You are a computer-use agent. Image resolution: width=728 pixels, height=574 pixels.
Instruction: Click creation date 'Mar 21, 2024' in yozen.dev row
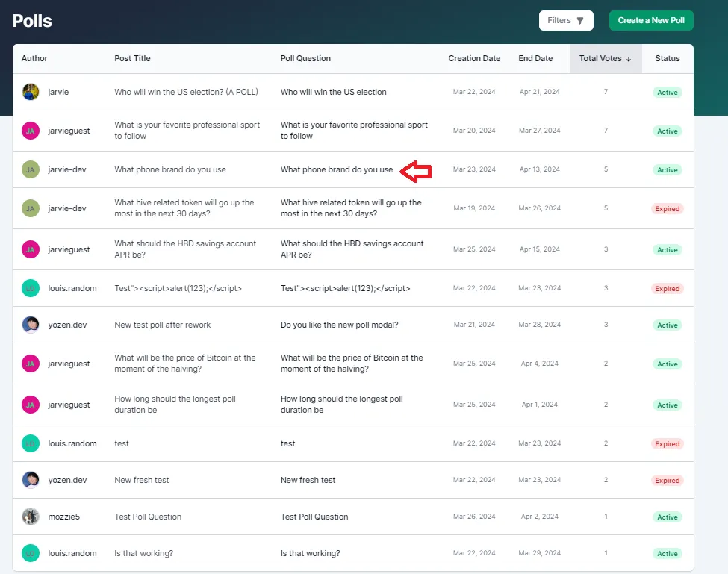point(474,325)
